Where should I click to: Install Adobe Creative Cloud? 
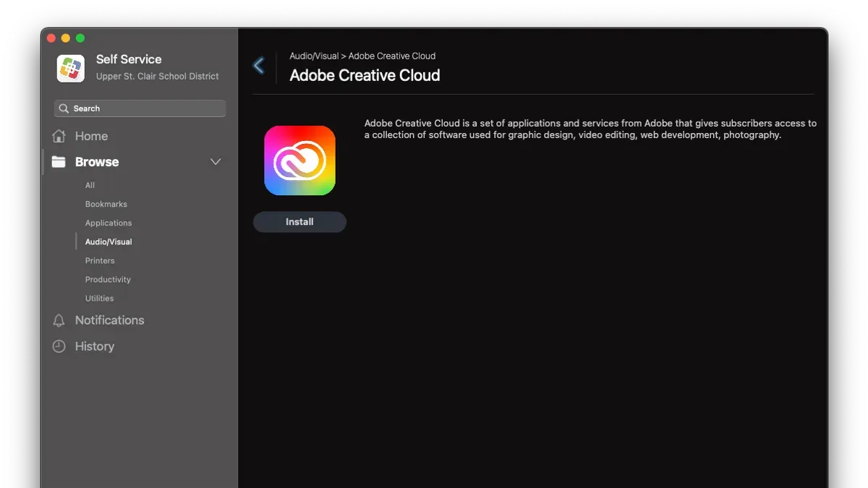tap(299, 222)
